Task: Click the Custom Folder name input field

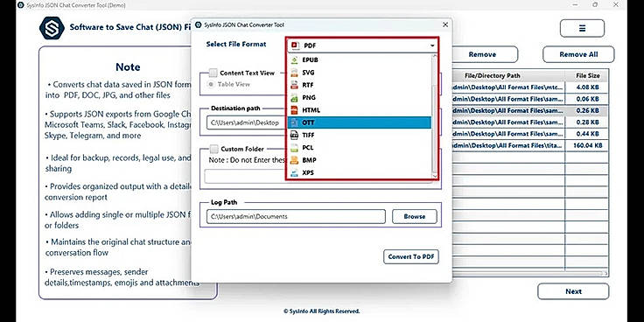Action: 245,176
